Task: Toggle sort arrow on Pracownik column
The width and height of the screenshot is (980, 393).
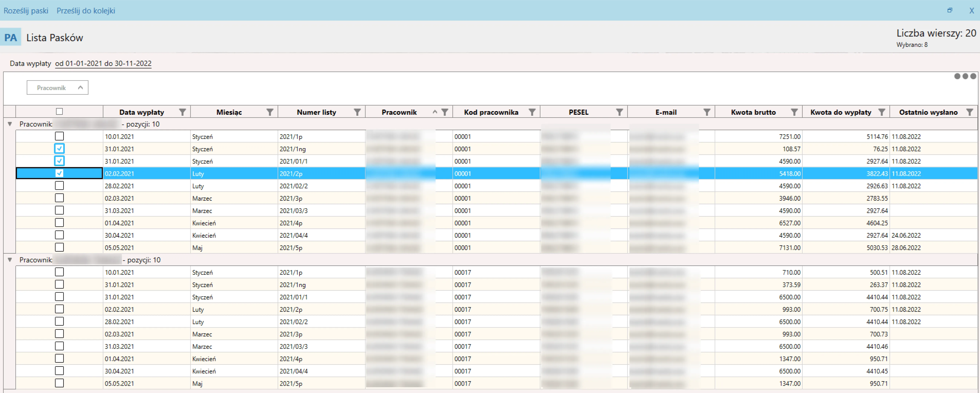Action: click(435, 112)
